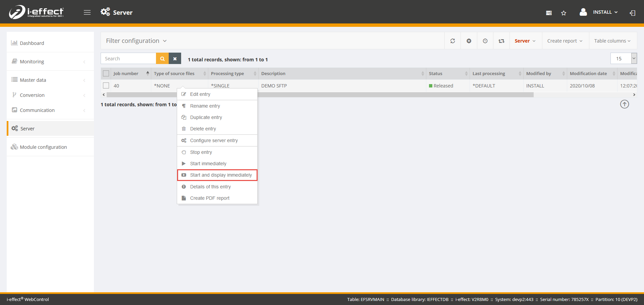The image size is (644, 305).
Task: Click the logout icon at top right
Action: pyautogui.click(x=632, y=13)
